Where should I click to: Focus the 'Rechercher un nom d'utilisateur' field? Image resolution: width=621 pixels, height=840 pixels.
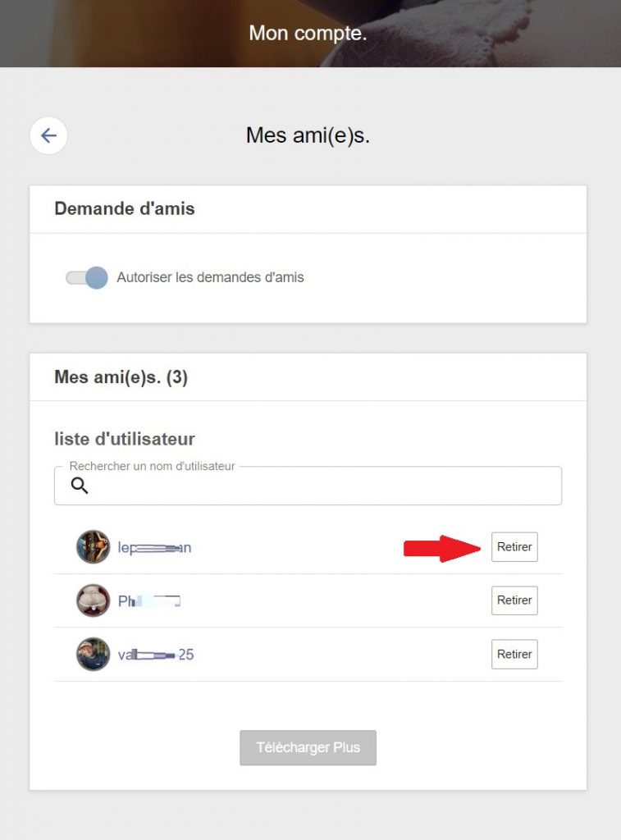click(x=320, y=486)
